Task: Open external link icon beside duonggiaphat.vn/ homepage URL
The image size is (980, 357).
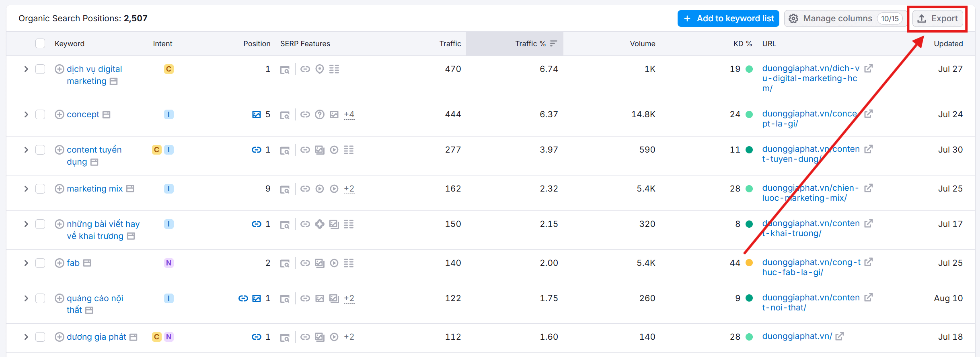Action: point(839,337)
